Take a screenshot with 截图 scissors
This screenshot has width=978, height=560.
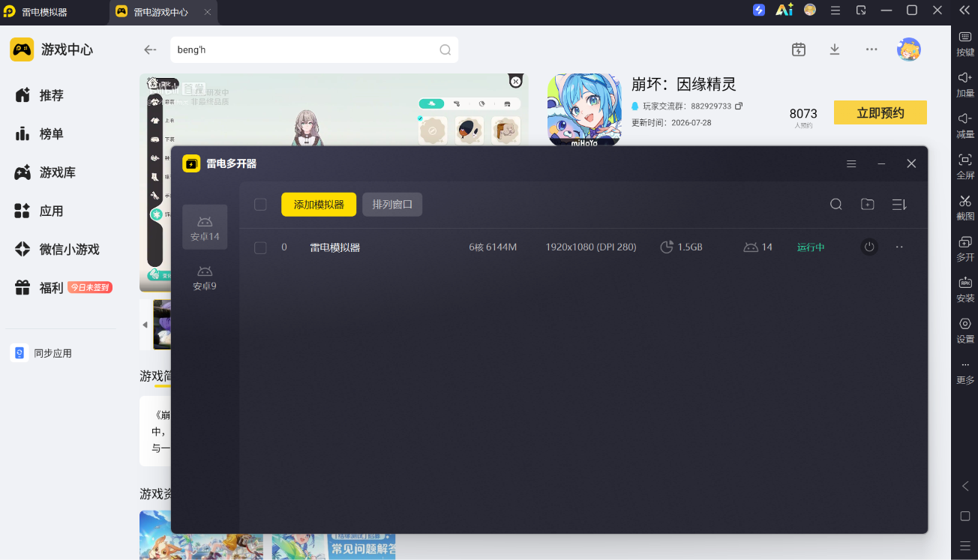pos(965,208)
